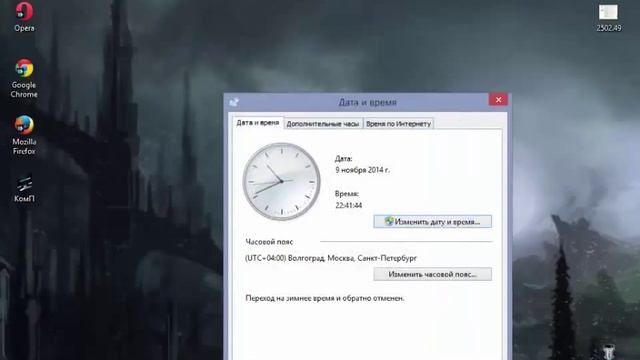Open the Mozilla Firefox desktop icon
Image resolution: width=640 pixels, height=360 pixels.
pos(24,135)
